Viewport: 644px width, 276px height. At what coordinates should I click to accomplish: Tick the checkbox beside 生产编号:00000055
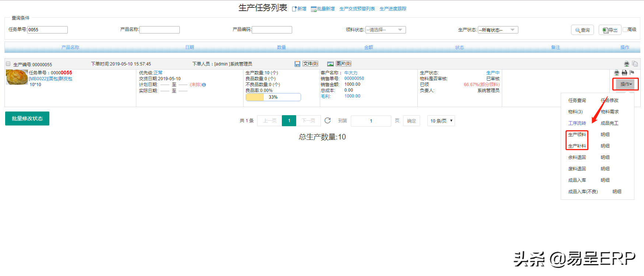coord(8,64)
